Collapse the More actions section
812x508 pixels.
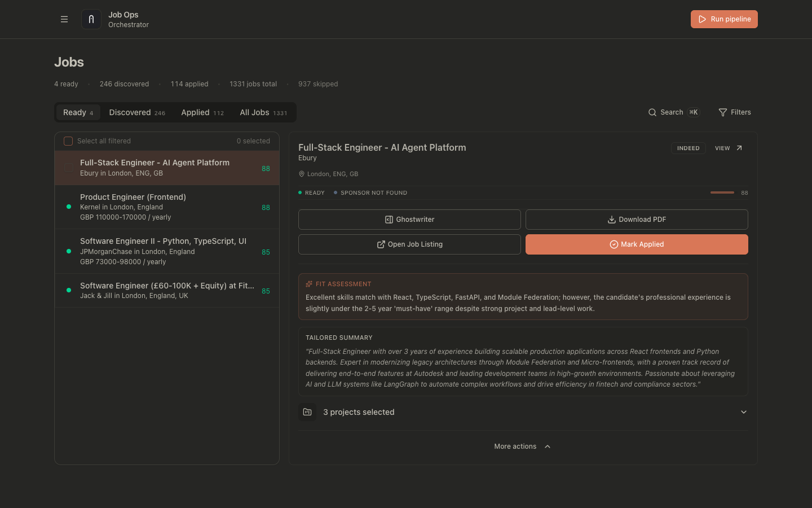(522, 446)
